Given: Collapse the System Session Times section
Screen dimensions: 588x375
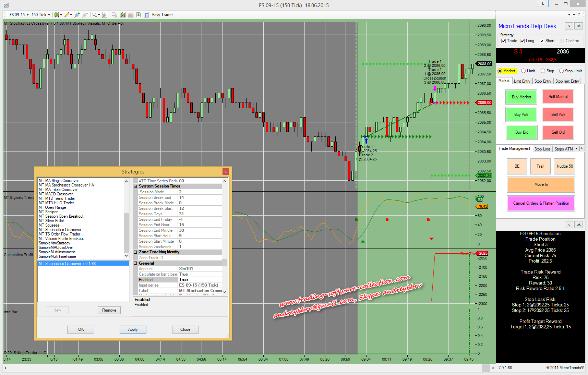Looking at the screenshot, I should click(135, 186).
